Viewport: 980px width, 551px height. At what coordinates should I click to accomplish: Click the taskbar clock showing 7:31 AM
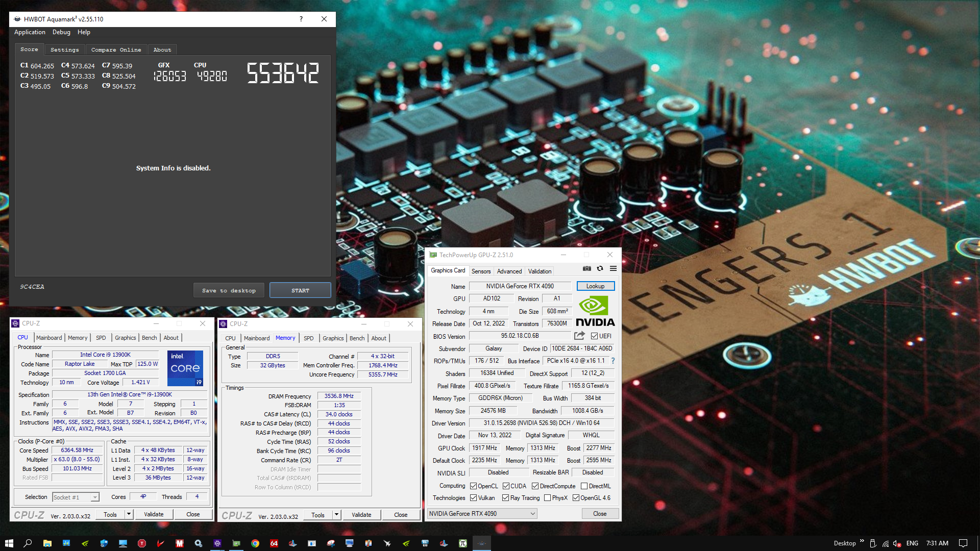(937, 543)
